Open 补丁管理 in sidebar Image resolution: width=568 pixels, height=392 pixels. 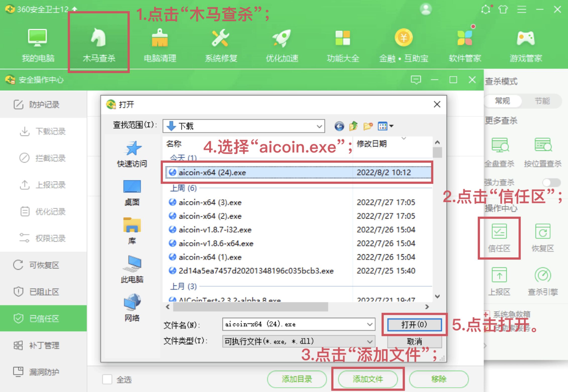click(x=43, y=345)
